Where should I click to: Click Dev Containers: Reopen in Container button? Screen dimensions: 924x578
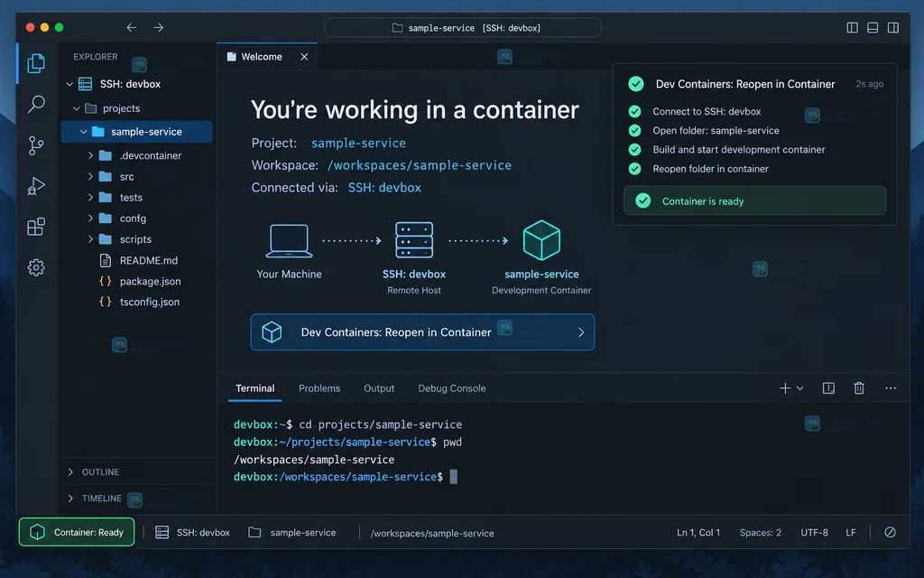[422, 332]
